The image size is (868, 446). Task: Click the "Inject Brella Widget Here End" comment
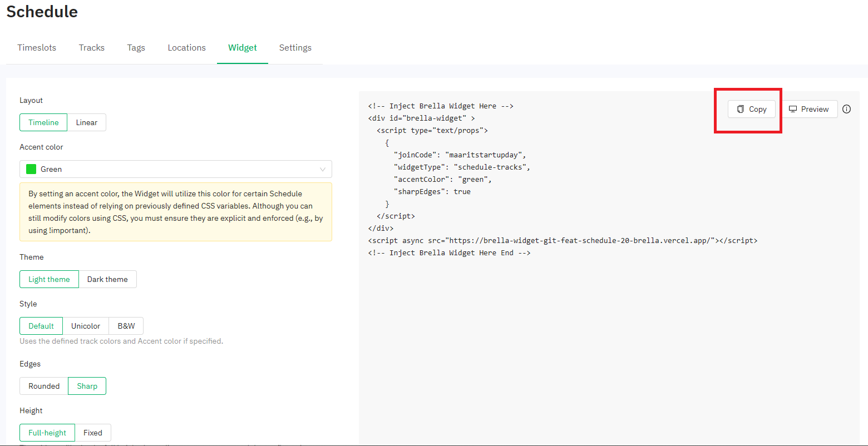click(449, 252)
